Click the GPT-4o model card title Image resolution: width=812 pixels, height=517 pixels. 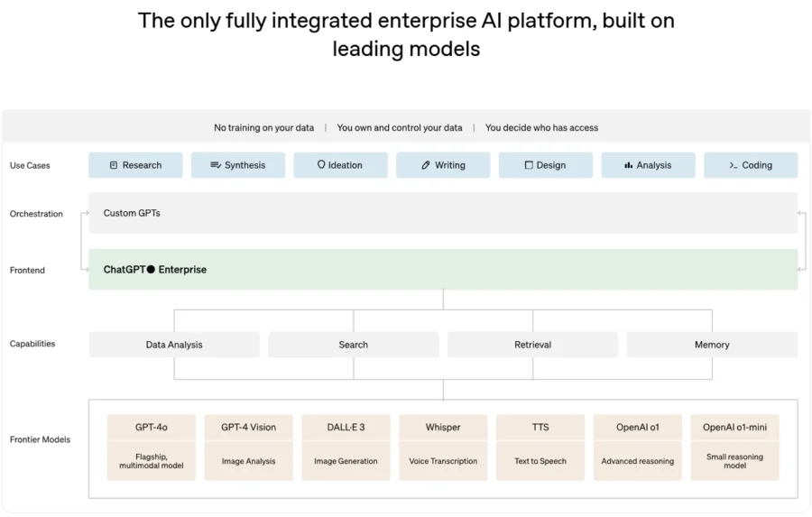(152, 428)
